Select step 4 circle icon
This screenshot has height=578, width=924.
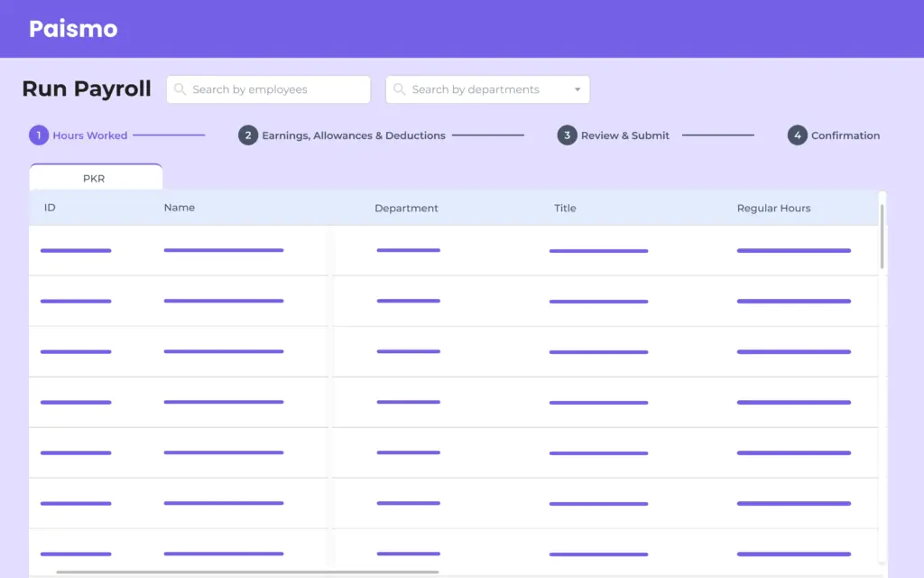797,135
